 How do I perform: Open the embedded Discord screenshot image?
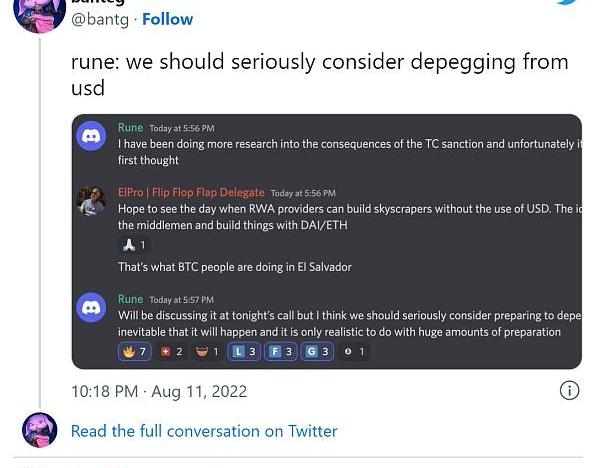(326, 241)
